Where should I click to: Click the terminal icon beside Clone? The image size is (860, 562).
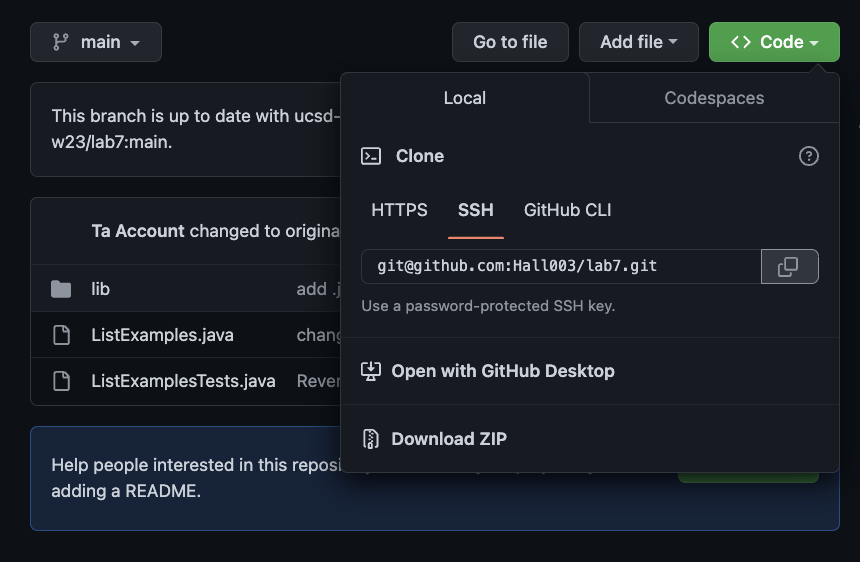371,156
